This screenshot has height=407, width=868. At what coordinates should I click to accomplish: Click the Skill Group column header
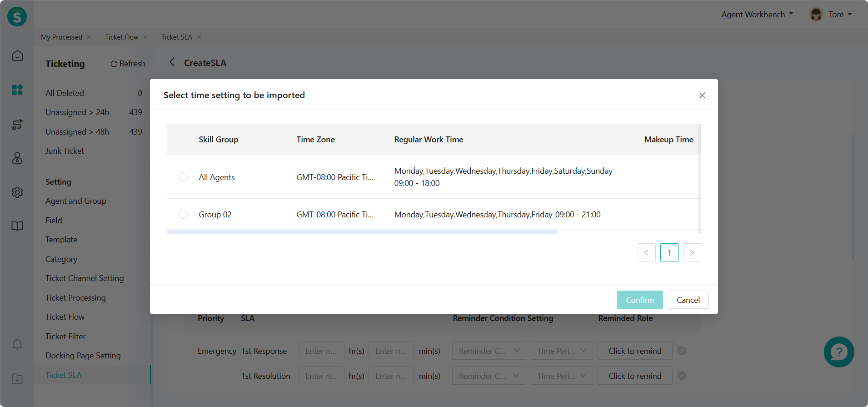click(218, 140)
